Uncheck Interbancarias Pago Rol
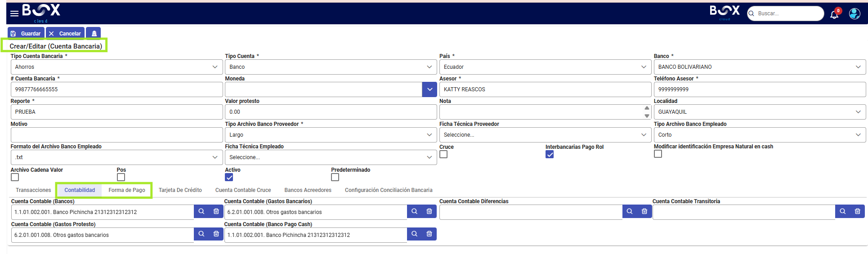 550,154
